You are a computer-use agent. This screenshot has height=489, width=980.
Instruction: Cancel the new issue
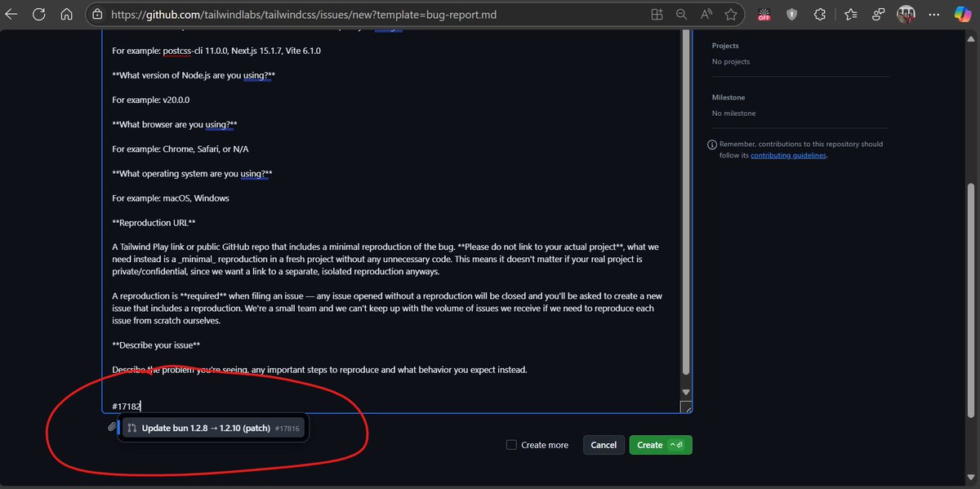point(604,445)
